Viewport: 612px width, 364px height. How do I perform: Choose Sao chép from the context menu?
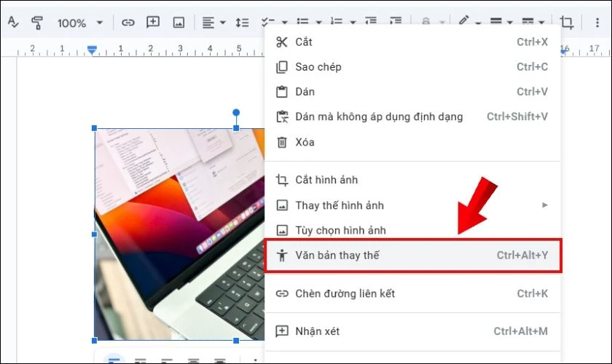(412, 67)
